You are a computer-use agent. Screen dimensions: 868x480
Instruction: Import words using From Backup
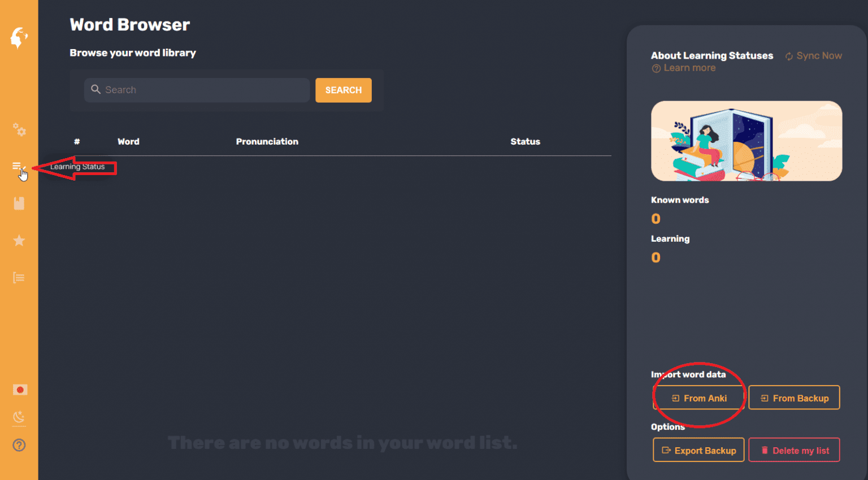pyautogui.click(x=794, y=398)
